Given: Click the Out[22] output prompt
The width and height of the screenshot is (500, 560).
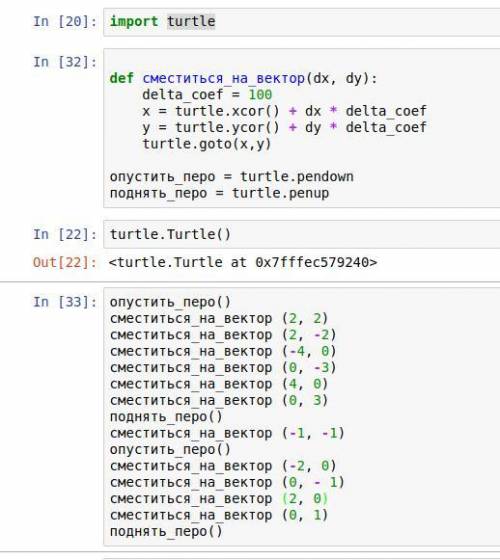Looking at the screenshot, I should [65, 262].
